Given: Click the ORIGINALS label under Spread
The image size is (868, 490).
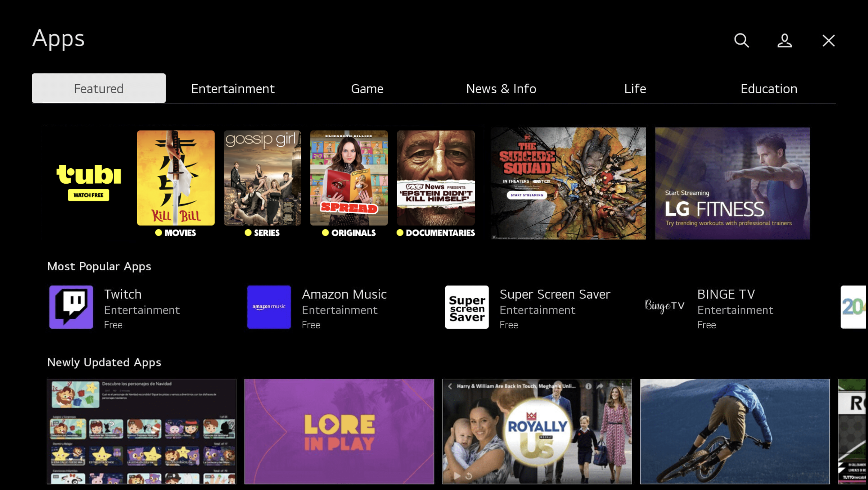Looking at the screenshot, I should click(353, 233).
